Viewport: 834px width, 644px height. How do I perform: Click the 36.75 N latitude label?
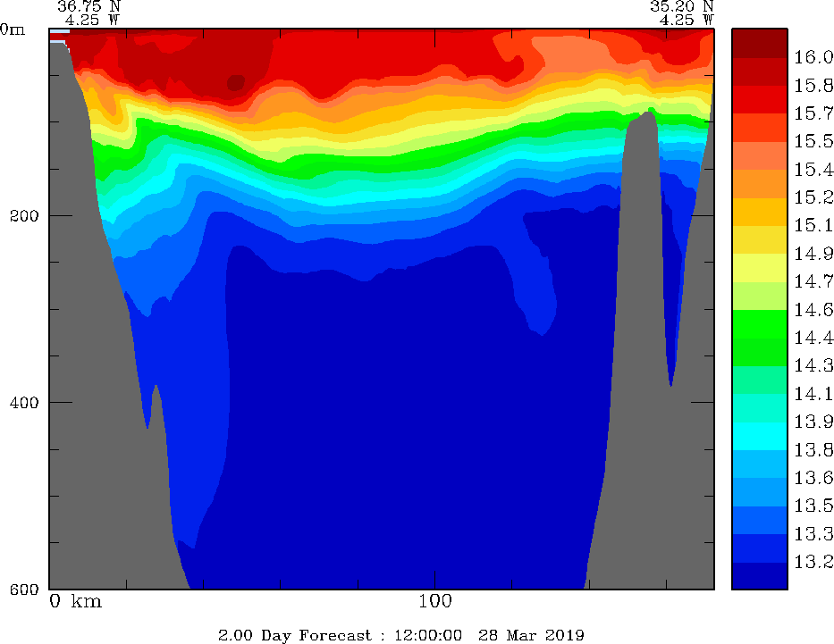pos(88,6)
